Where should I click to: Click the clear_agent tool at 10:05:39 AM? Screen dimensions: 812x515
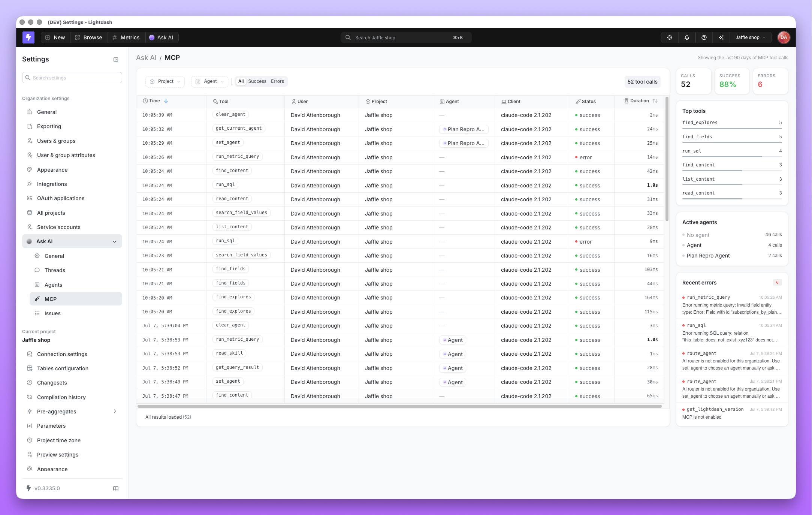pyautogui.click(x=230, y=114)
